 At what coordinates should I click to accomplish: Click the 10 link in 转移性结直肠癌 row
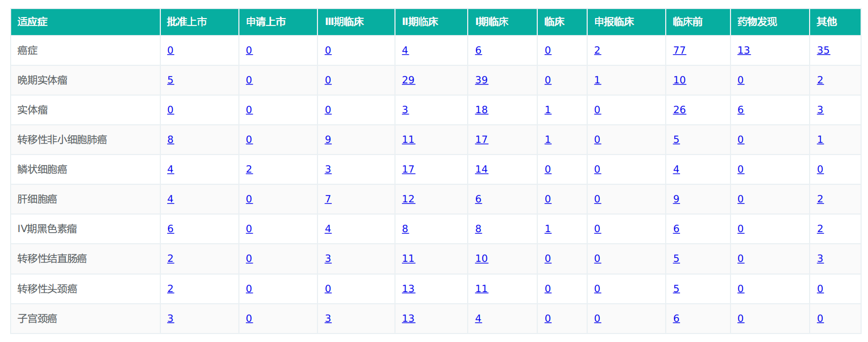[x=481, y=259]
